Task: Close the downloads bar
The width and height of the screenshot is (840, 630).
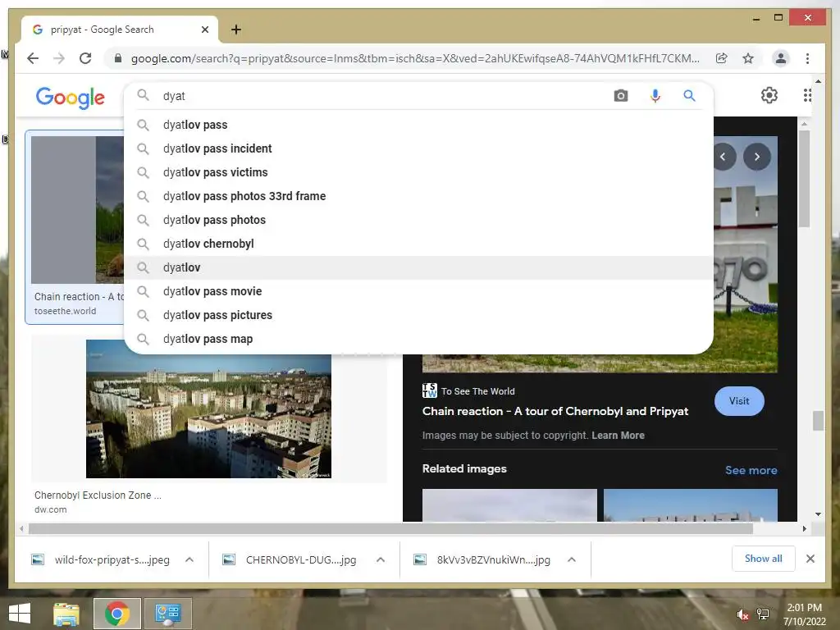Action: click(x=810, y=559)
